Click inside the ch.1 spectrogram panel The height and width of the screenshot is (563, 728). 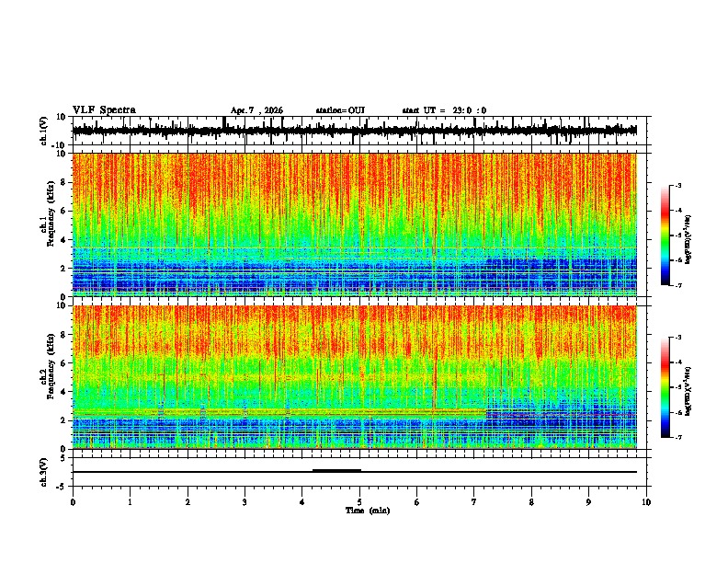click(355, 224)
